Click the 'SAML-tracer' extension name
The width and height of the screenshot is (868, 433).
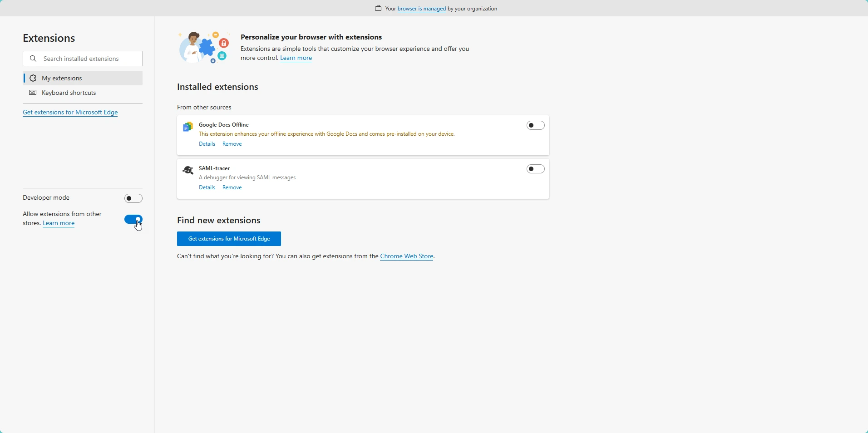pos(215,168)
